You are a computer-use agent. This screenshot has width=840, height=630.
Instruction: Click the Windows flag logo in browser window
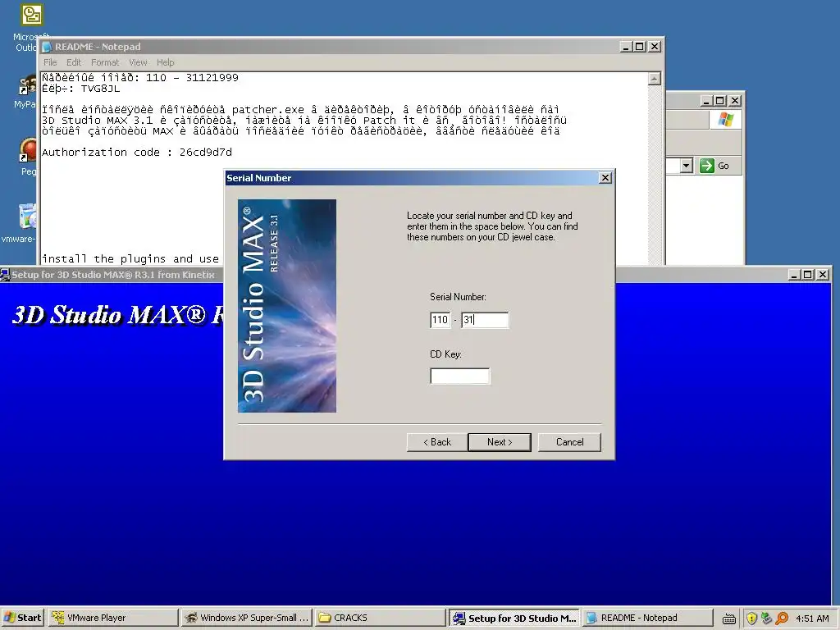[x=725, y=120]
